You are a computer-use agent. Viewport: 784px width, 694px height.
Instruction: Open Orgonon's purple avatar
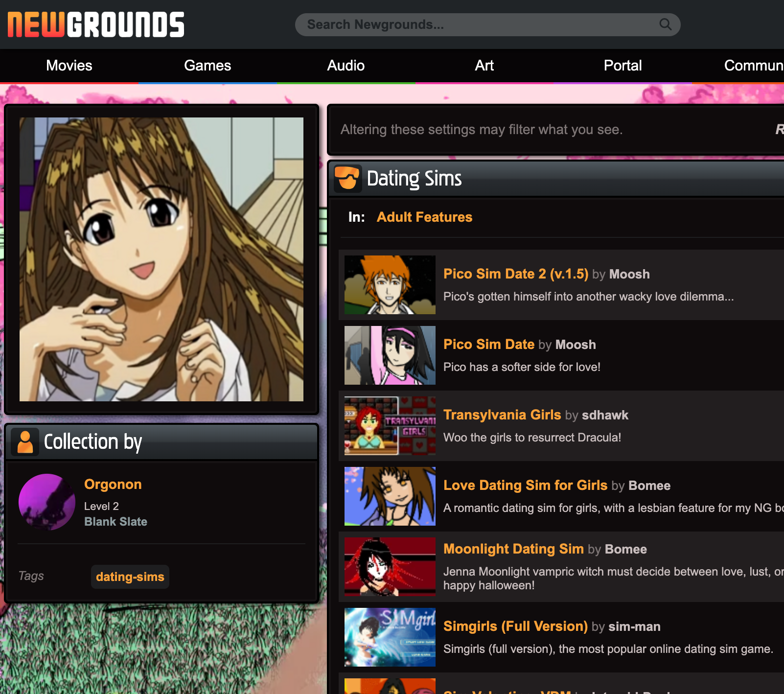(x=47, y=502)
